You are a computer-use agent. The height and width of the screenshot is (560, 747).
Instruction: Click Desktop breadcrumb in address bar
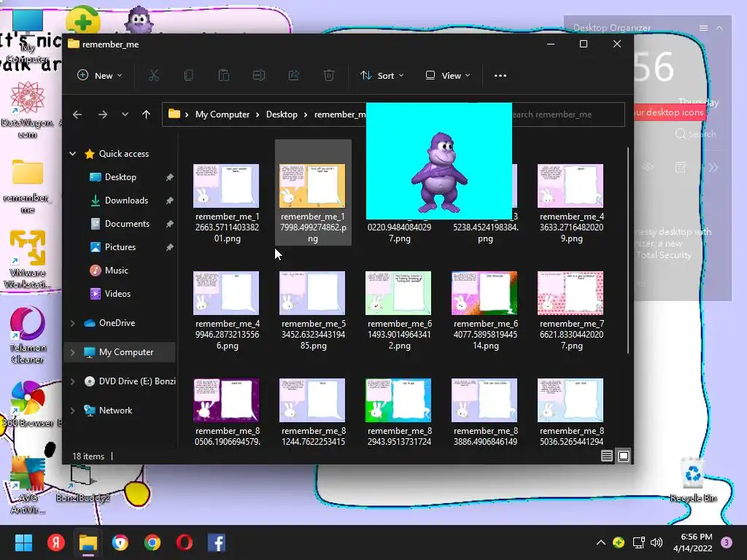282,114
